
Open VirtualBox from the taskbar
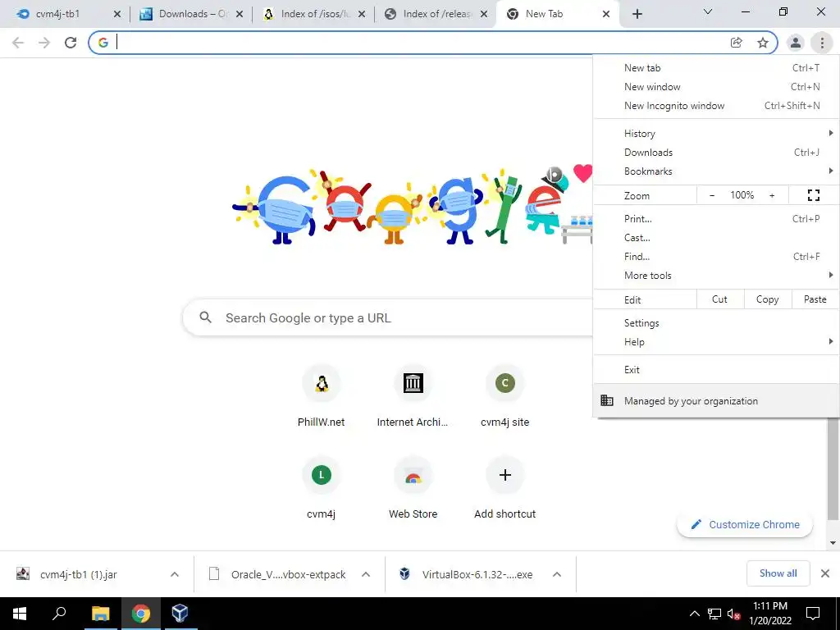[x=180, y=614]
